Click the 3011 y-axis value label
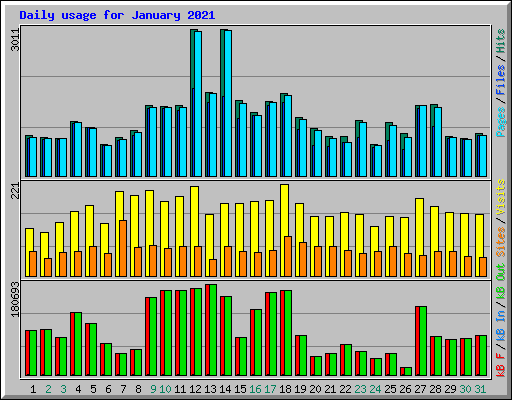This screenshot has width=512, height=400. point(15,40)
